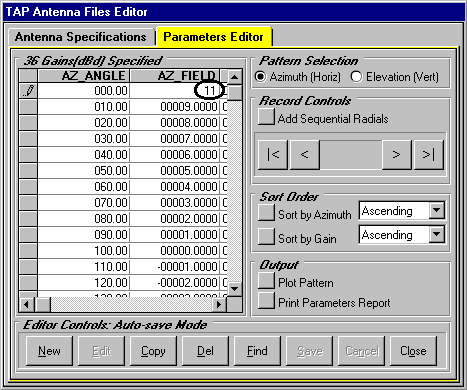Click the AZ_FIELD cell -00002.0000
Screen dimensions: 467x390
tap(174, 283)
